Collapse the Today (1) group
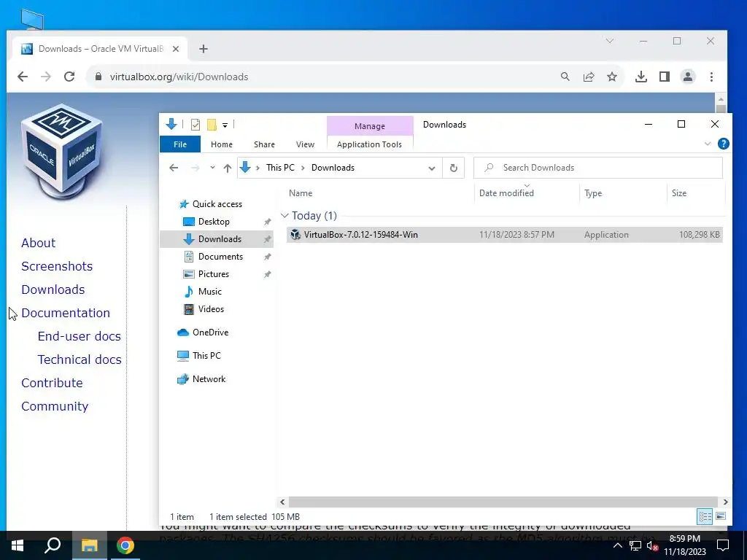The height and width of the screenshot is (560, 747). [285, 216]
